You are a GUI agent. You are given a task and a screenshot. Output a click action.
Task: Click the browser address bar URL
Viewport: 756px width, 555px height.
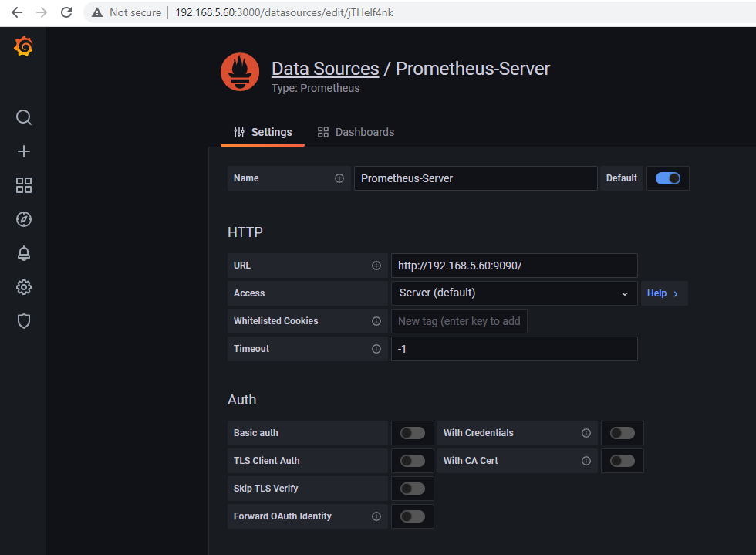[x=284, y=12]
